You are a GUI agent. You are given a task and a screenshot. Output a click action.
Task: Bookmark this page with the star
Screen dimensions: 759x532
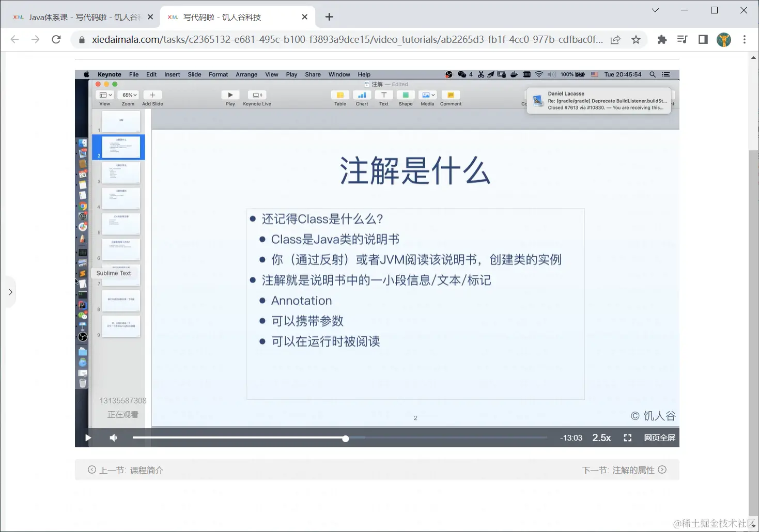click(x=636, y=40)
